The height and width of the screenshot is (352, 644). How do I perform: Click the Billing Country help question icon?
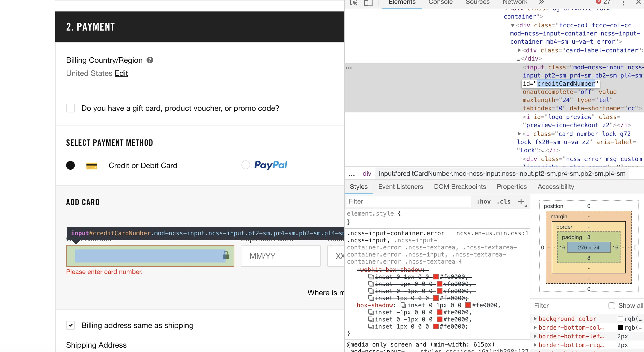click(x=150, y=60)
